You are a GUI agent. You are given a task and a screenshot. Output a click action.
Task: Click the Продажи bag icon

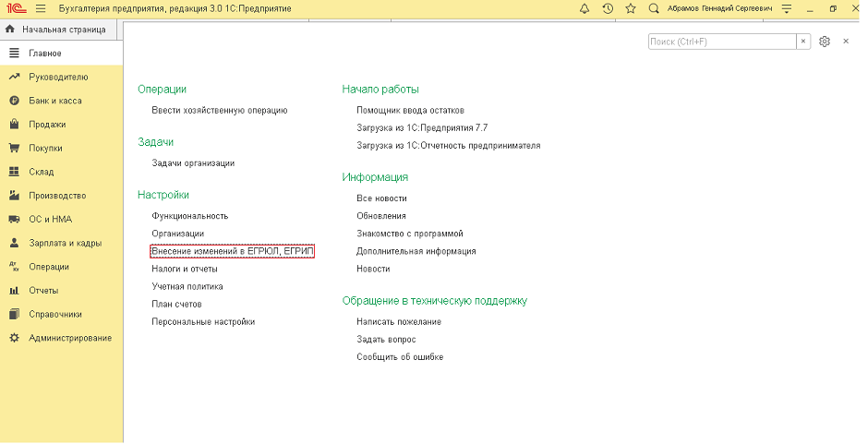point(15,125)
